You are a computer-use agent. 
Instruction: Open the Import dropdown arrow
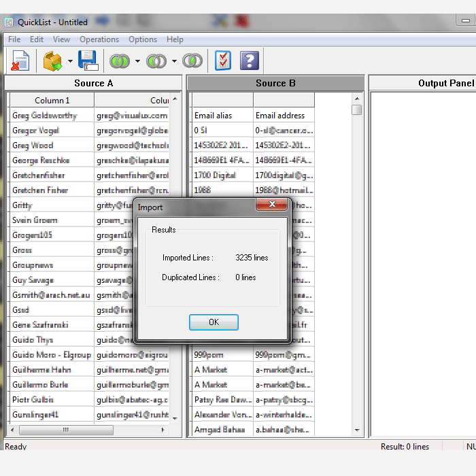coord(71,61)
